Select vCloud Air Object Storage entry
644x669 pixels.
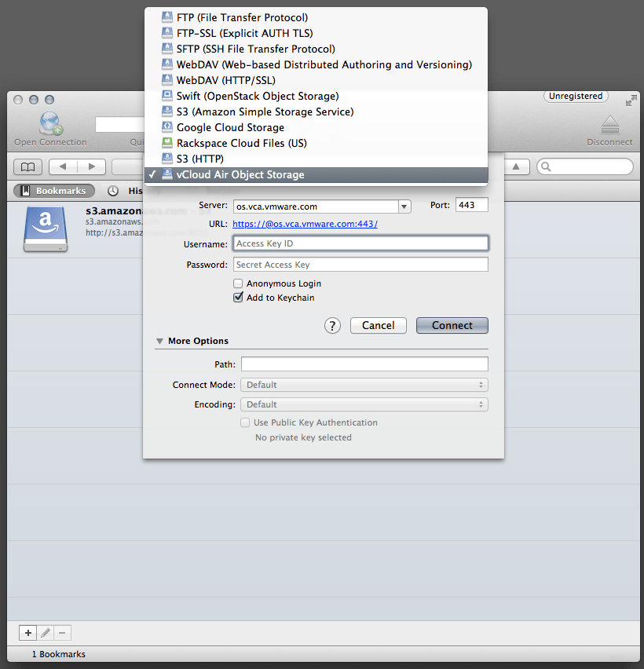(317, 174)
